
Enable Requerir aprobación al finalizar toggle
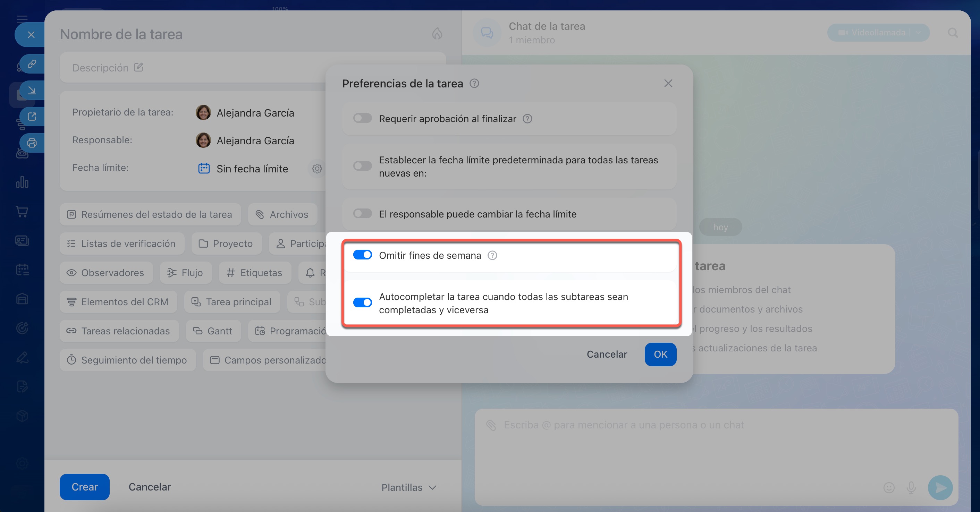coord(362,118)
